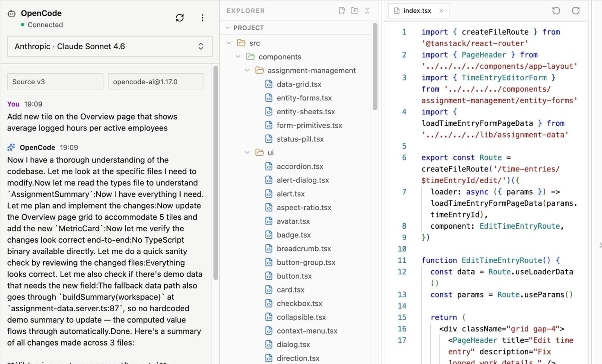
Task: Open entity-forms.tsx file
Action: pyautogui.click(x=304, y=98)
